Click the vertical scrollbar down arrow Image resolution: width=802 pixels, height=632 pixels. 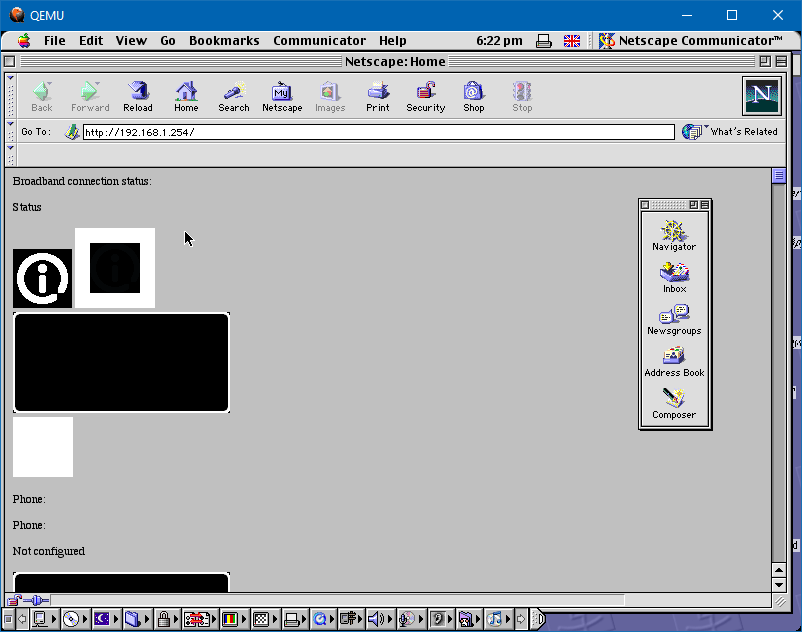[x=779, y=584]
